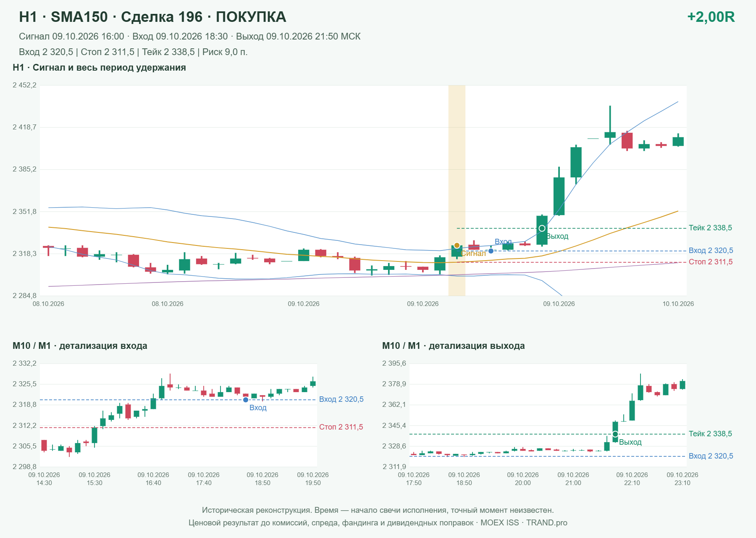
Task: Click the '20:00' time label in exit chart
Action: [523, 483]
